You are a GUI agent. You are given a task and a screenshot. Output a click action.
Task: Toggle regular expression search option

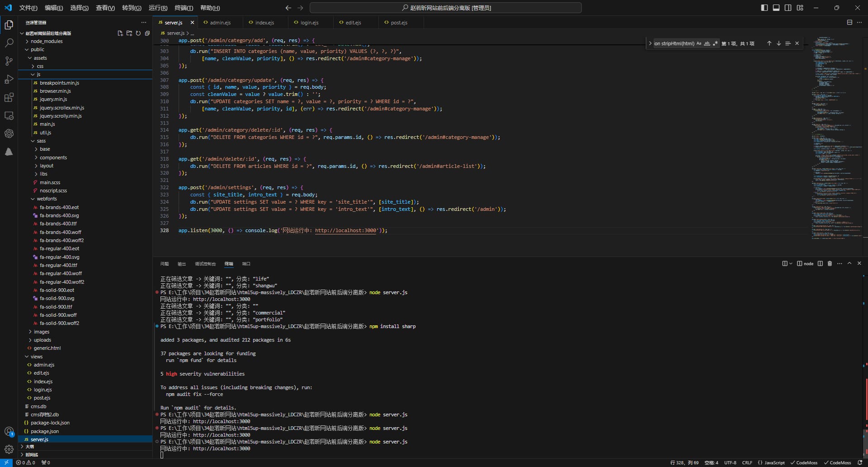[x=715, y=43]
